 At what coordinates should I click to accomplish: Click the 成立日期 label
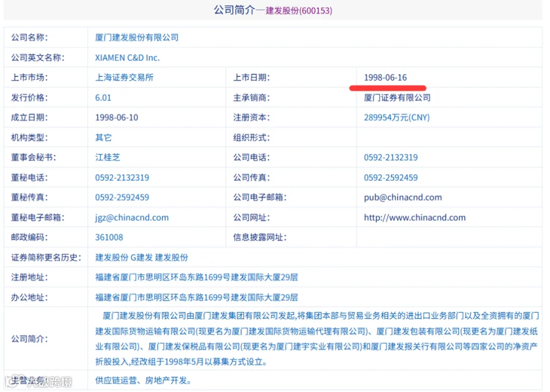[29, 117]
